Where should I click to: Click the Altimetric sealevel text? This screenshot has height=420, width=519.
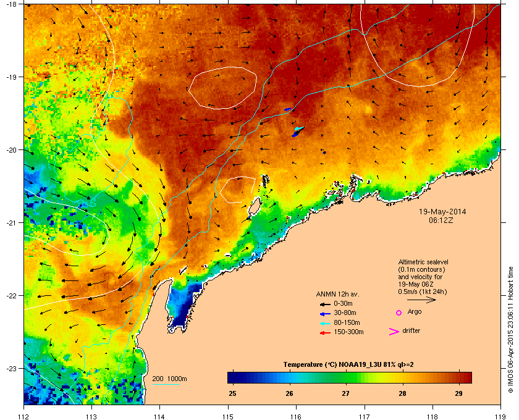pyautogui.click(x=423, y=262)
